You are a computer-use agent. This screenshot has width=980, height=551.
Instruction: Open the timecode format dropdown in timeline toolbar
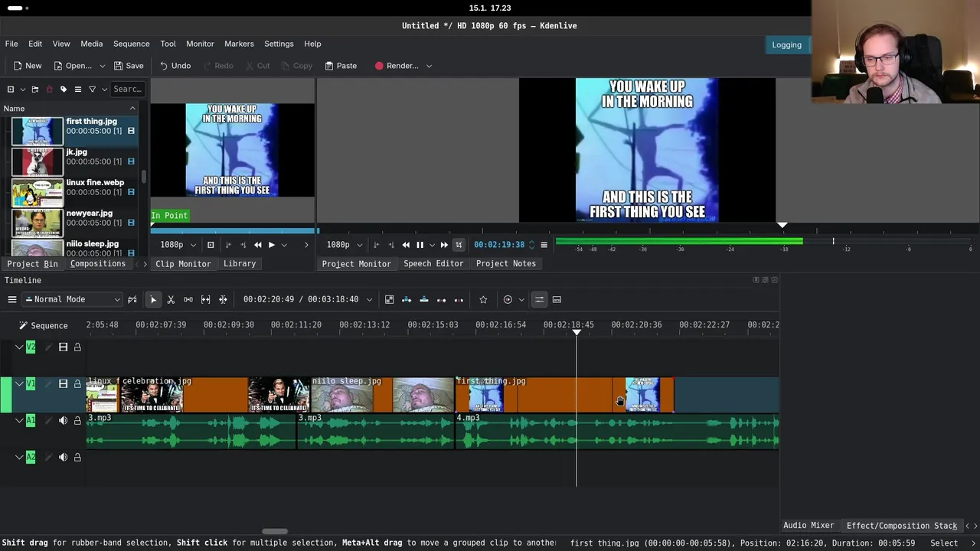[x=369, y=299]
